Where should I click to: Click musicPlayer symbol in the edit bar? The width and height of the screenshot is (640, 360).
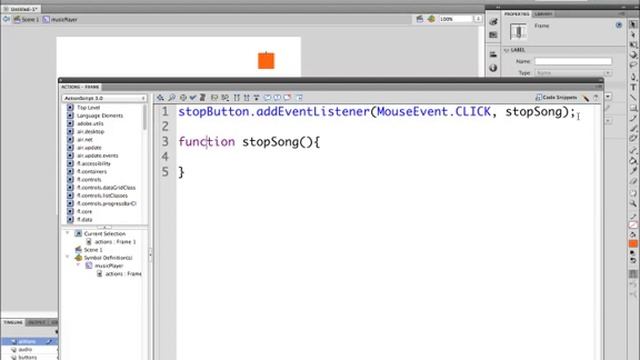coord(60,19)
